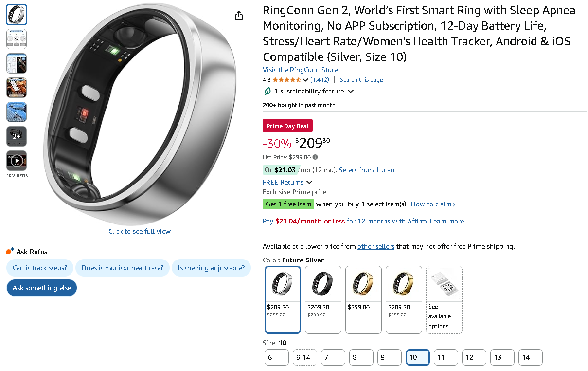Select the $399.00 gold ring swatch

363,299
